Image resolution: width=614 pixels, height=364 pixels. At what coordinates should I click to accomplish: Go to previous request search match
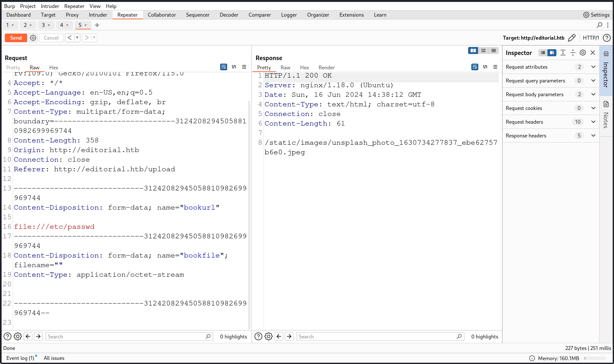click(x=28, y=336)
